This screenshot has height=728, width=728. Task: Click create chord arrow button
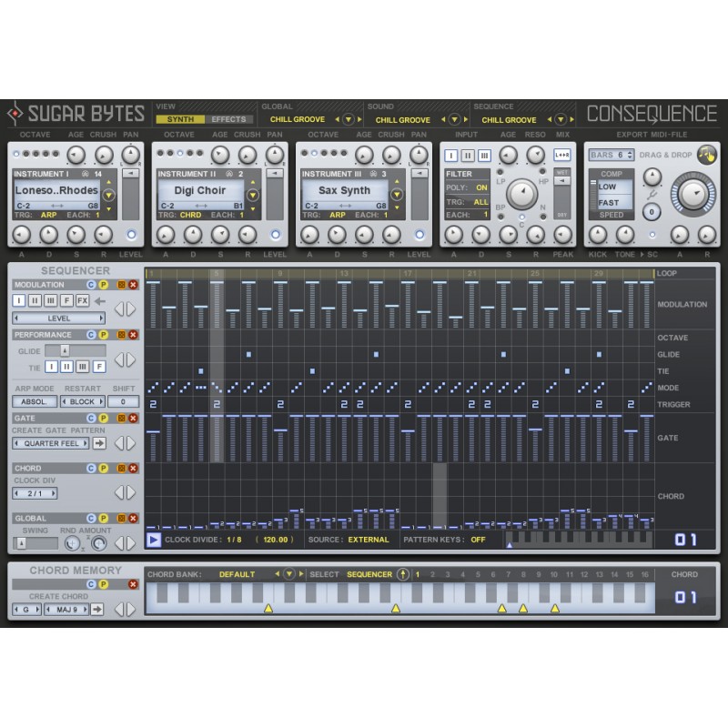pyautogui.click(x=97, y=609)
